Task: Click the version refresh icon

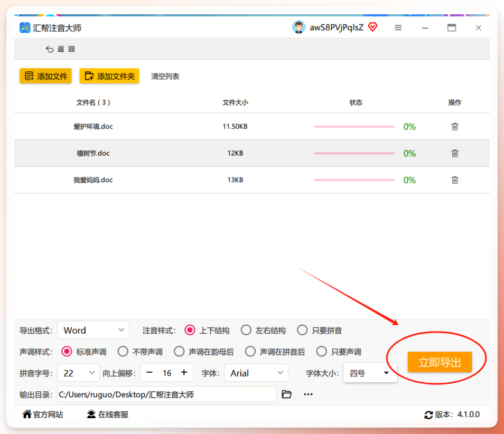Action: click(x=428, y=414)
